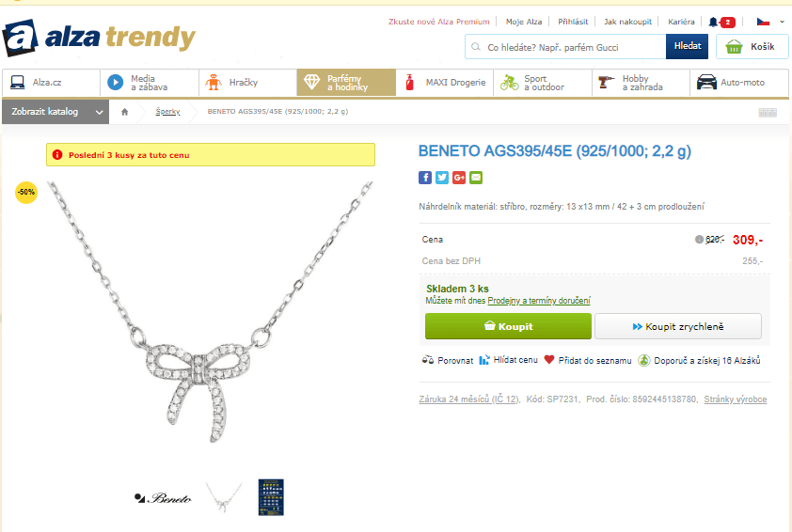The image size is (792, 532).
Task: Share product via Twitter icon
Action: click(x=442, y=178)
